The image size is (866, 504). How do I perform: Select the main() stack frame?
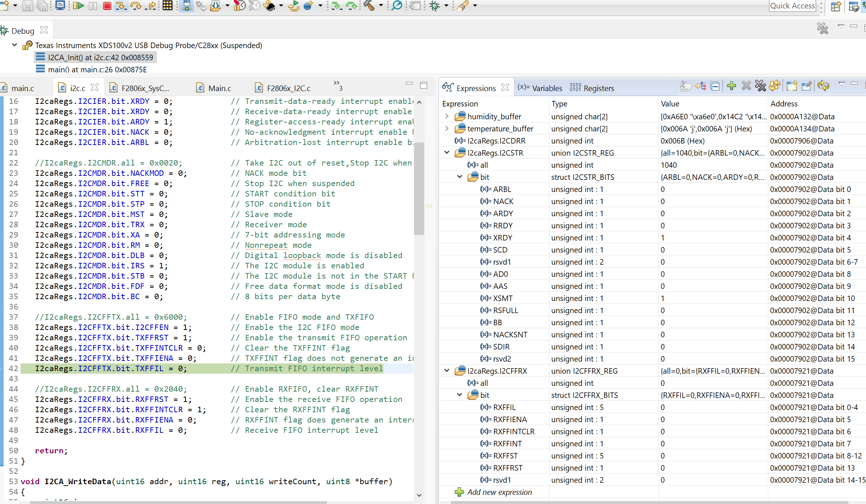click(97, 69)
